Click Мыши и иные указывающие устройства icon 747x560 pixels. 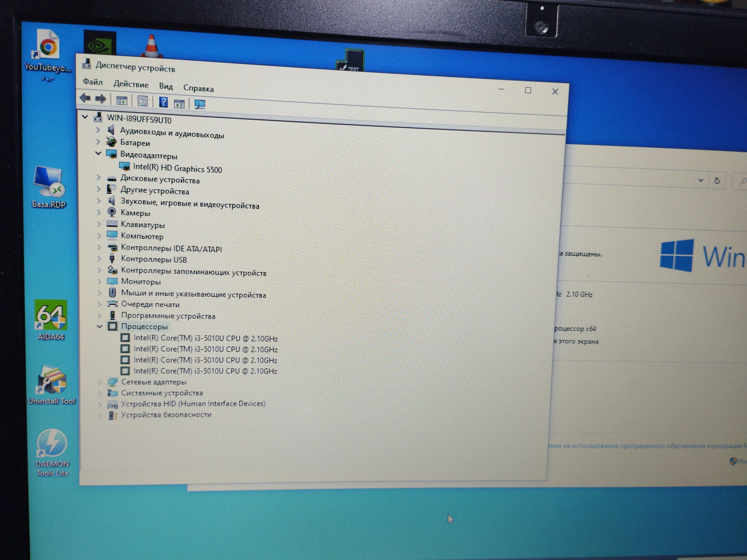pos(112,292)
